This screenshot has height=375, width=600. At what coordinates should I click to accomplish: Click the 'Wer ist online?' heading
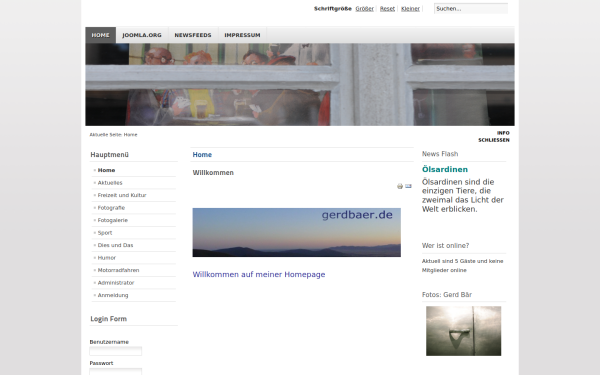[x=445, y=245]
